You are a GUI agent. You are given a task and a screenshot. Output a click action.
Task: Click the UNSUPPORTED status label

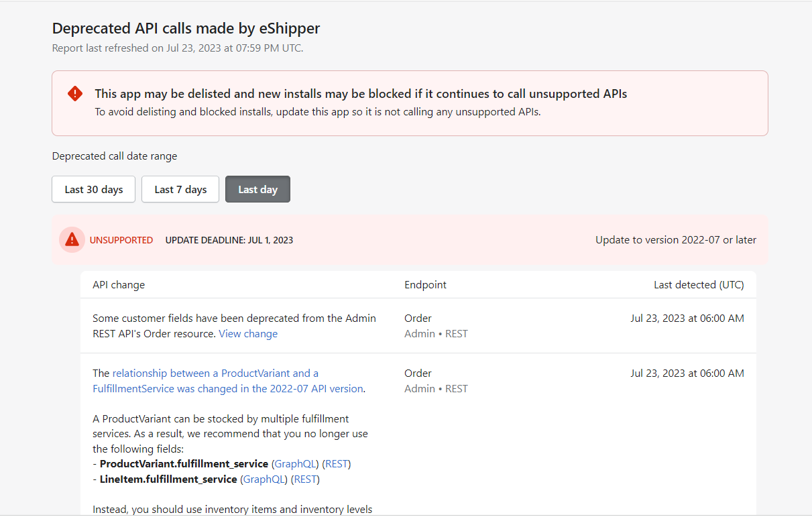121,240
